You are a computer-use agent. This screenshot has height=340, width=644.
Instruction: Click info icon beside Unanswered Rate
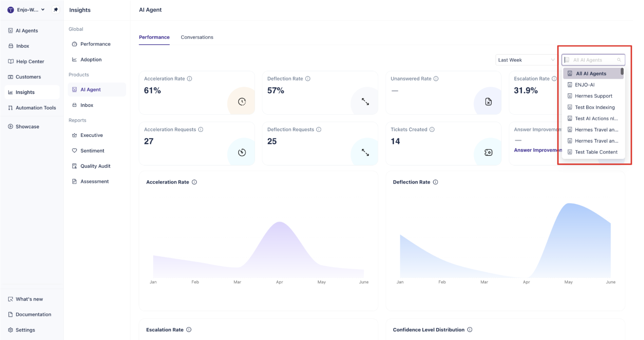tap(436, 79)
